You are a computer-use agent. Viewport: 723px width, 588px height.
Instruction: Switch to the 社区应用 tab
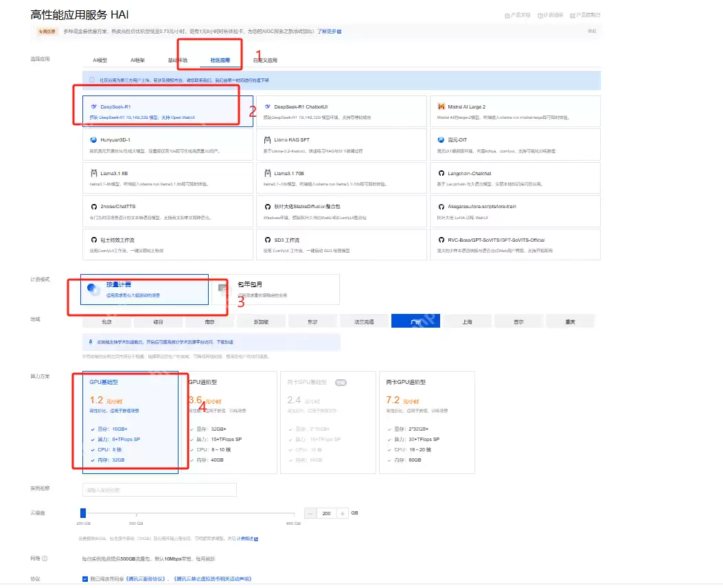tap(220, 60)
